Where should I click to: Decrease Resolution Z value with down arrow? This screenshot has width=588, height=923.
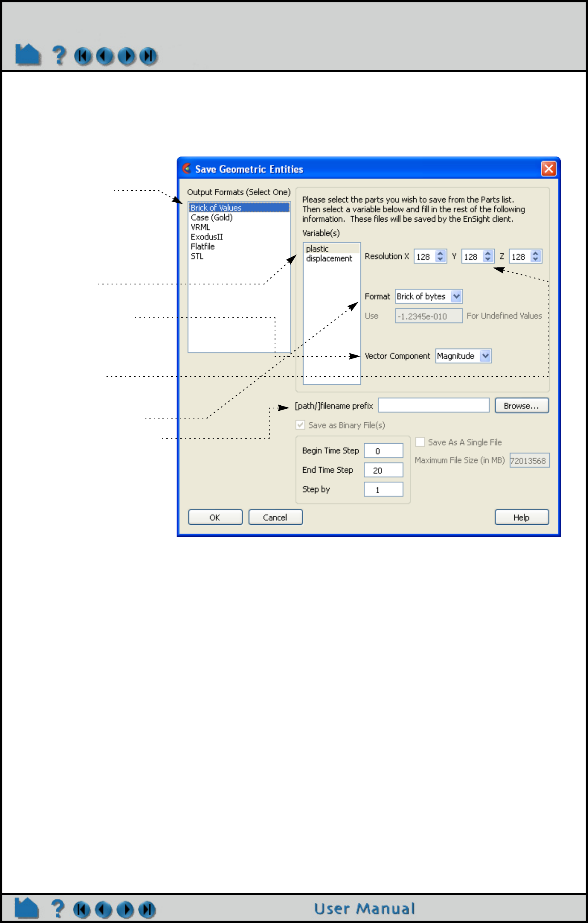point(535,259)
